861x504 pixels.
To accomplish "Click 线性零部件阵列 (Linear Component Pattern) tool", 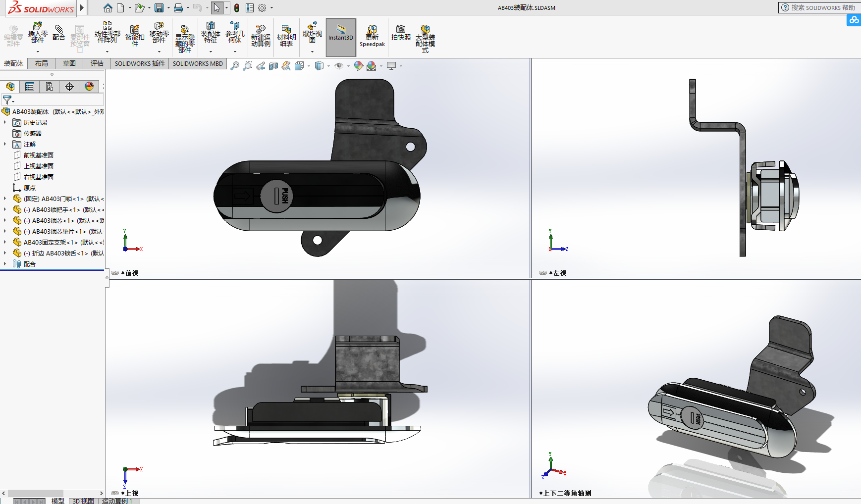I will (x=108, y=33).
